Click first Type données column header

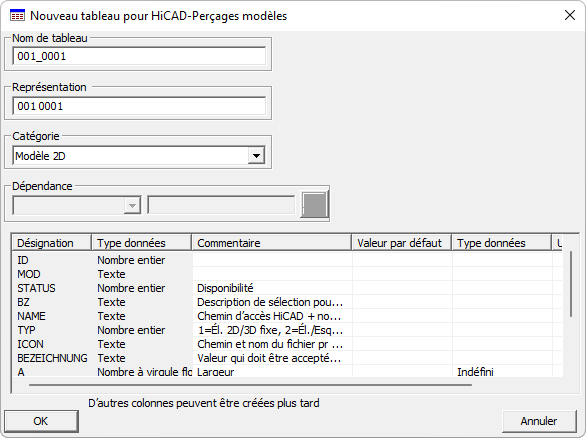(x=142, y=243)
